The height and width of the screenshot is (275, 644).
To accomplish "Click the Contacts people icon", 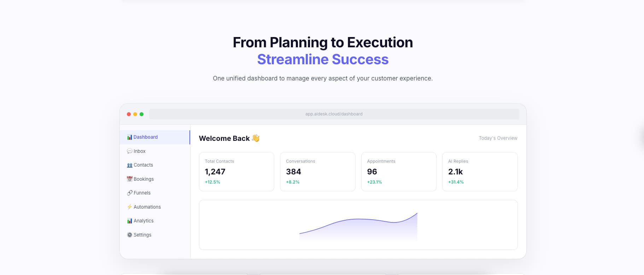I will (129, 165).
